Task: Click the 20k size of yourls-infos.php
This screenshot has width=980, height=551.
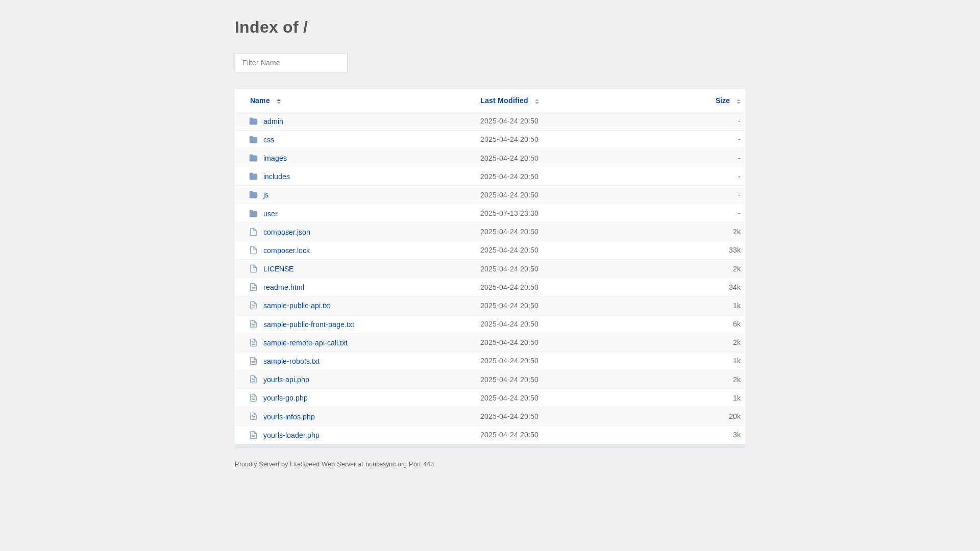Action: click(x=734, y=416)
